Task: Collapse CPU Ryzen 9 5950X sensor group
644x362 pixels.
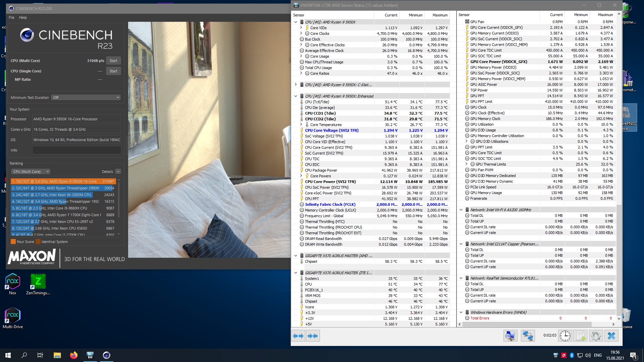Action: (296, 22)
